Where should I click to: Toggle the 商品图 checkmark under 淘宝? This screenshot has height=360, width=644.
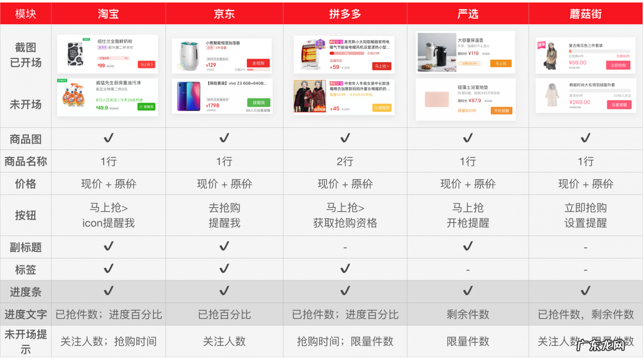(x=107, y=138)
